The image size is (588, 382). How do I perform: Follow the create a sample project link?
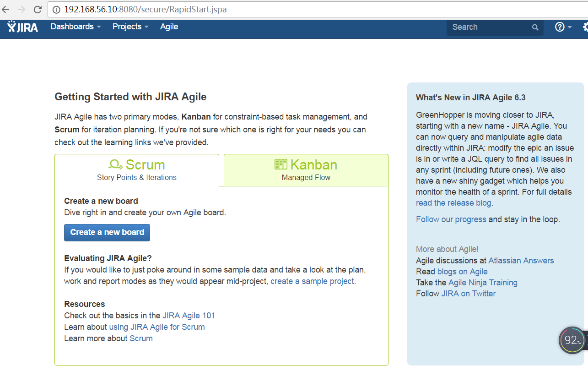click(313, 281)
